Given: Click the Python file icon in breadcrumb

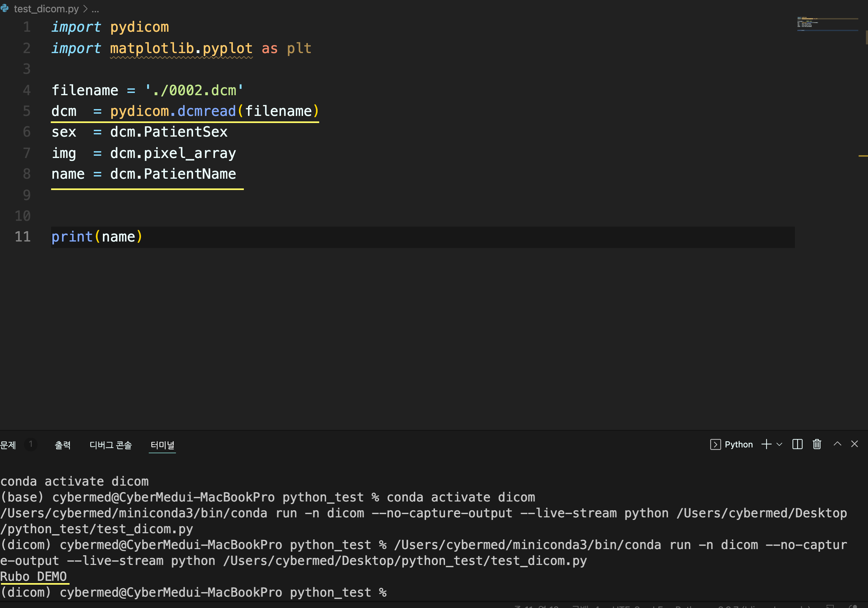Looking at the screenshot, I should 5,8.
